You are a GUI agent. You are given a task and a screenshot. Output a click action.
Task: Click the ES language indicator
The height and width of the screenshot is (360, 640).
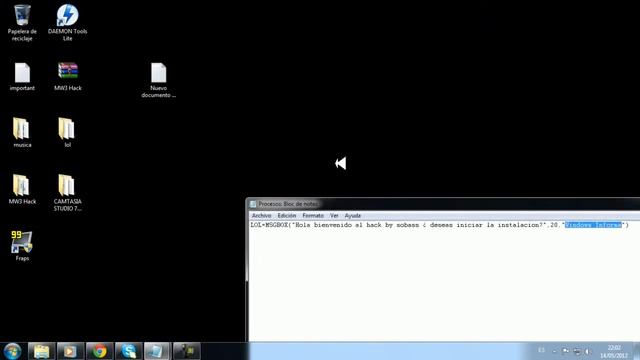pos(541,350)
